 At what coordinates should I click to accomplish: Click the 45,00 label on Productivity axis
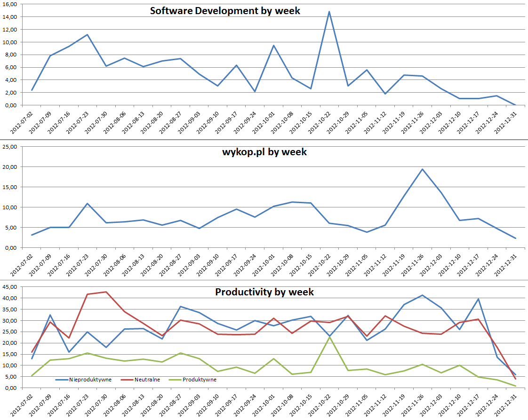[10, 287]
